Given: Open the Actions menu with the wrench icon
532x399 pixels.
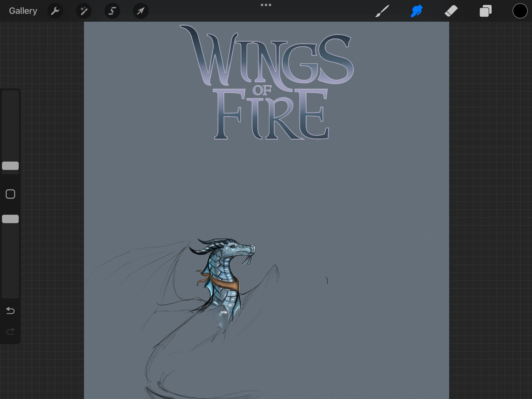Looking at the screenshot, I should coord(55,11).
